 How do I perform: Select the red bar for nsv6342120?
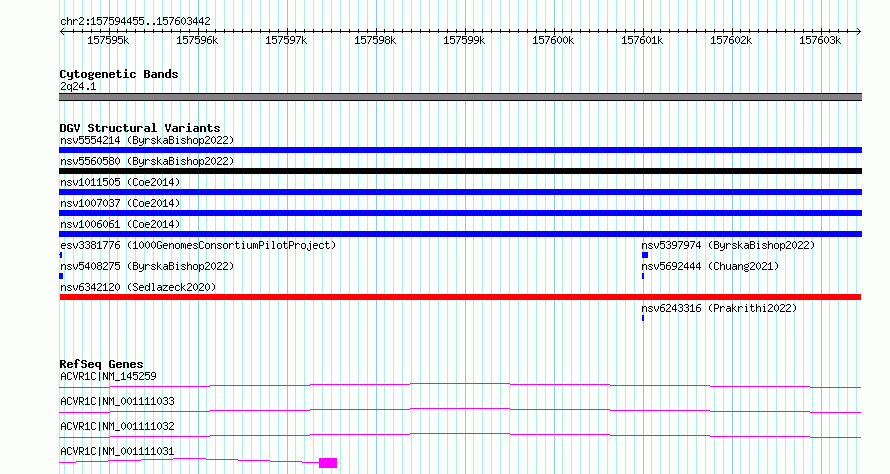point(460,297)
